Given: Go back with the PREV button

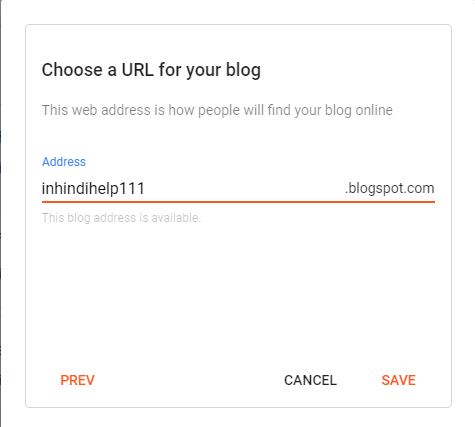Looking at the screenshot, I should (x=77, y=380).
